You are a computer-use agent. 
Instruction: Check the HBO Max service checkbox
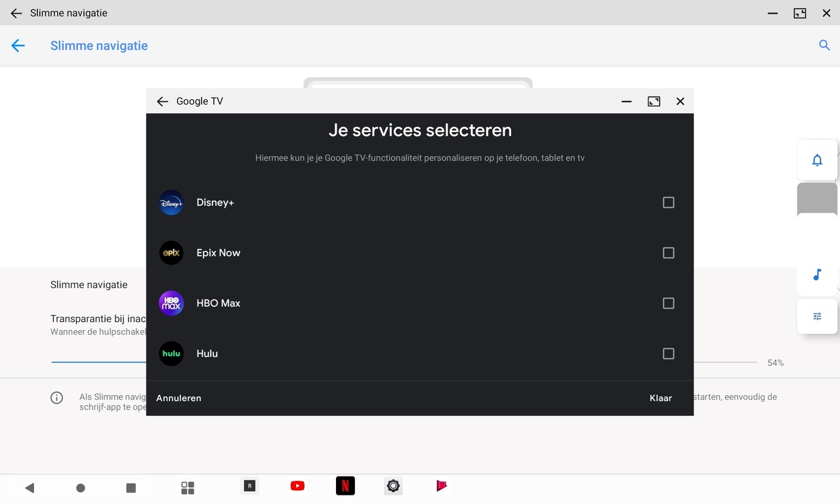668,303
